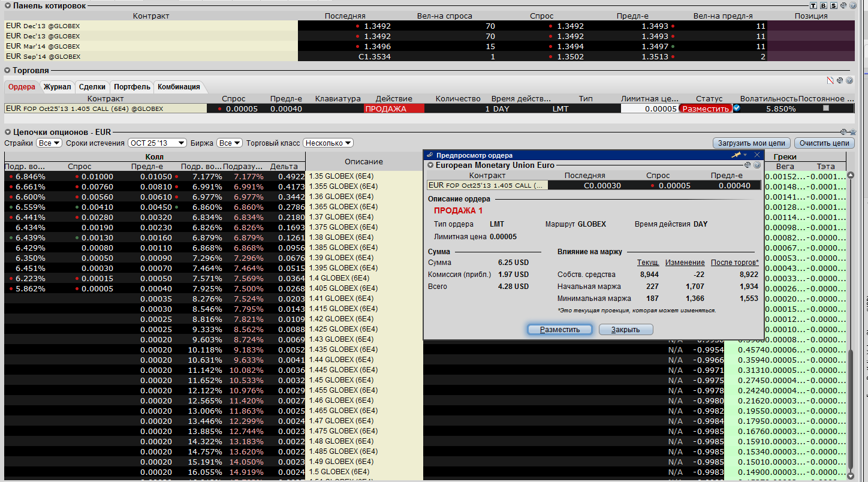Click the T icon in quote panel header
The width and height of the screenshot is (868, 482).
[x=813, y=5]
